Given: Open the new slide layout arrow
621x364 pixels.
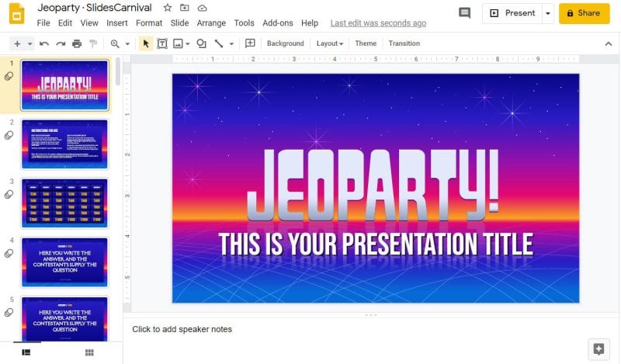Looking at the screenshot, I should [x=29, y=43].
